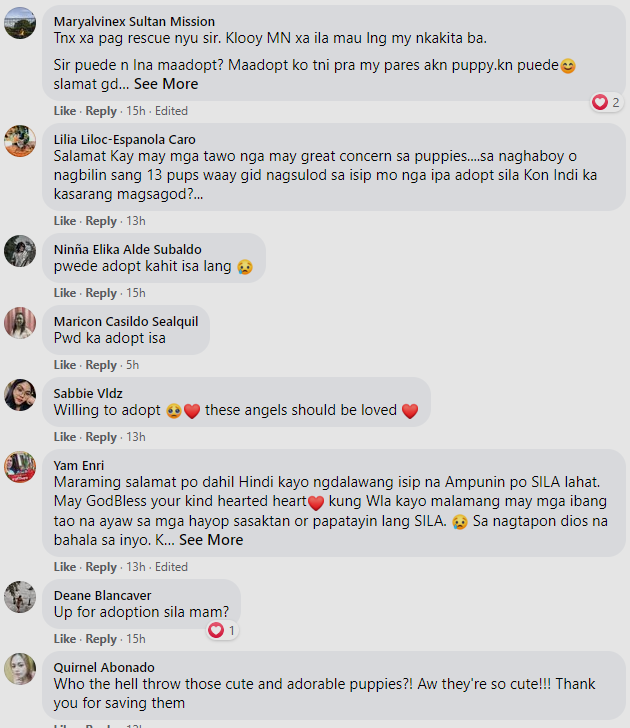The image size is (630, 728).
Task: Like Sabbie Vldz's comment
Action: tap(65, 437)
